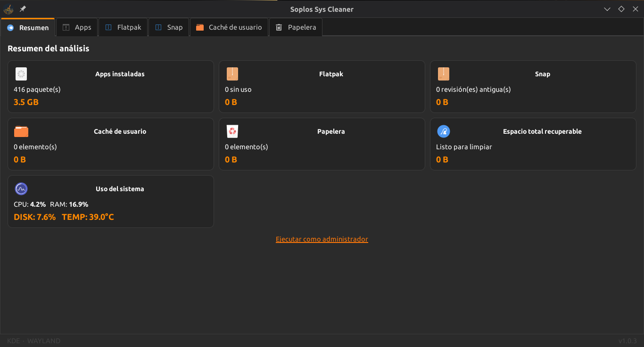The width and height of the screenshot is (644, 347).
Task: Click the Papelera recycle bin icon in card
Action: 232,131
